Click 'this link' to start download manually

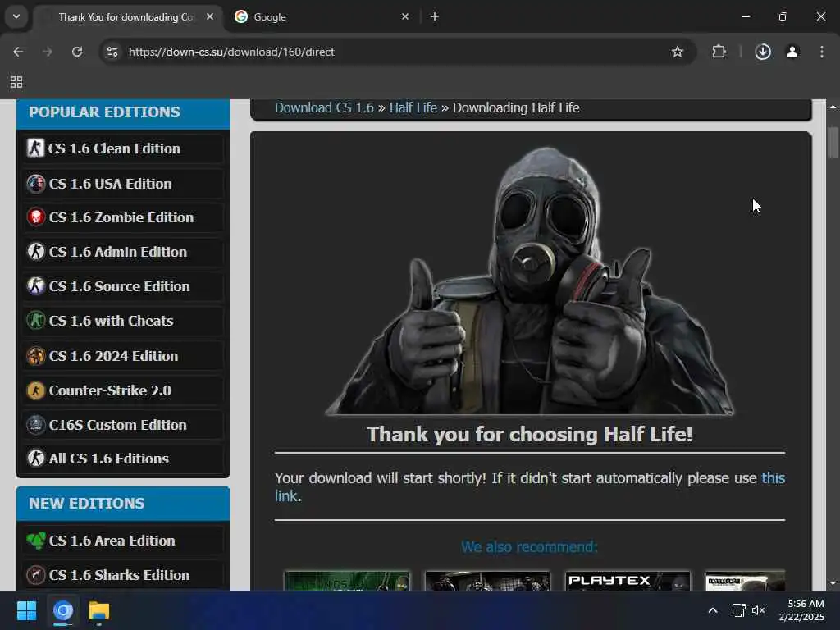tap(774, 478)
